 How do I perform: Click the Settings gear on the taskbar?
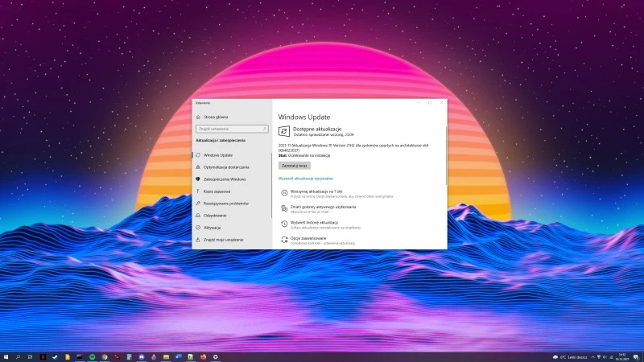(216, 357)
